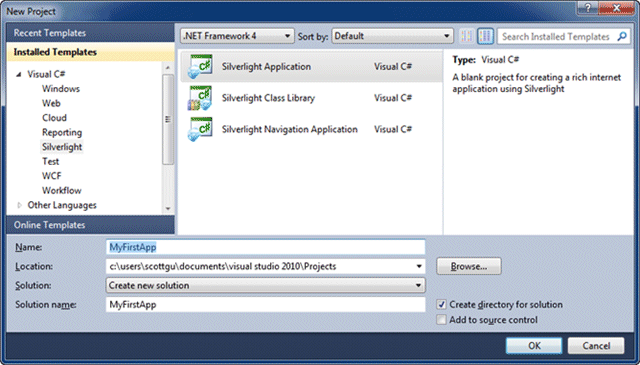The height and width of the screenshot is (365, 640).
Task: Expand the Other Languages tree node
Action: pos(19,205)
